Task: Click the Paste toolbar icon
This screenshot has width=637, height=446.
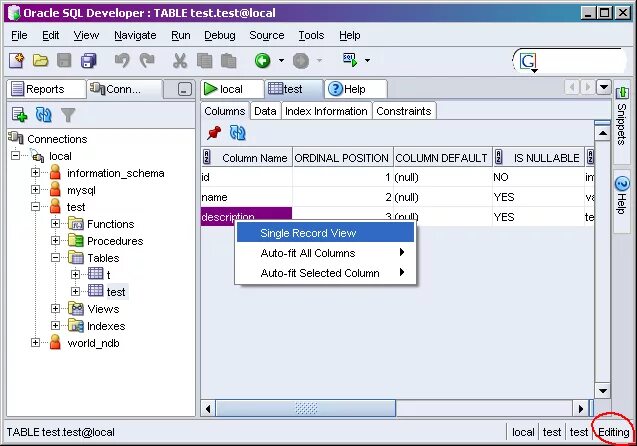Action: (x=228, y=61)
